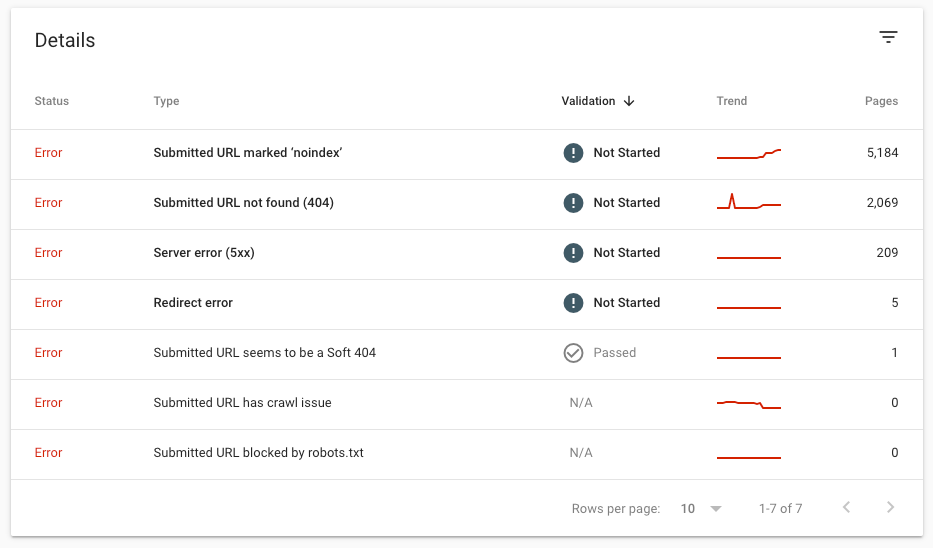This screenshot has height=548, width=933.
Task: Open 'Server error (5xx)' row
Action: (204, 253)
